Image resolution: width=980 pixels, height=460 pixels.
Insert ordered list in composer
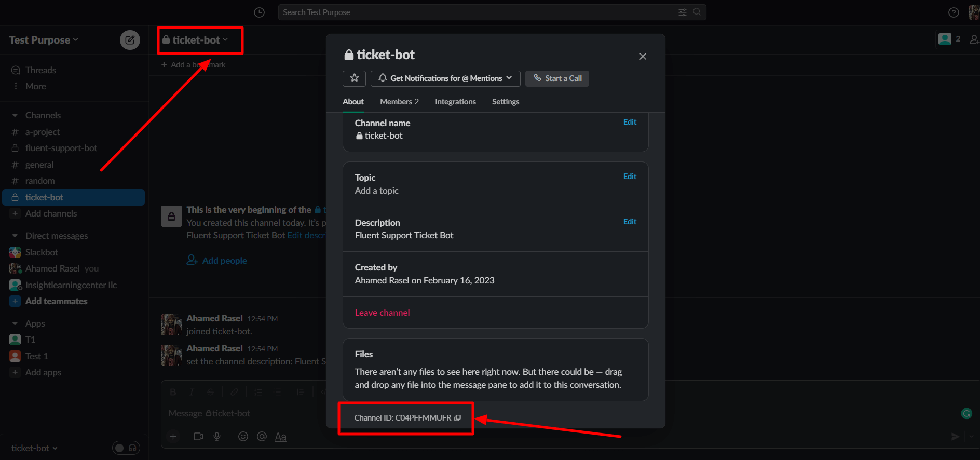coord(258,392)
